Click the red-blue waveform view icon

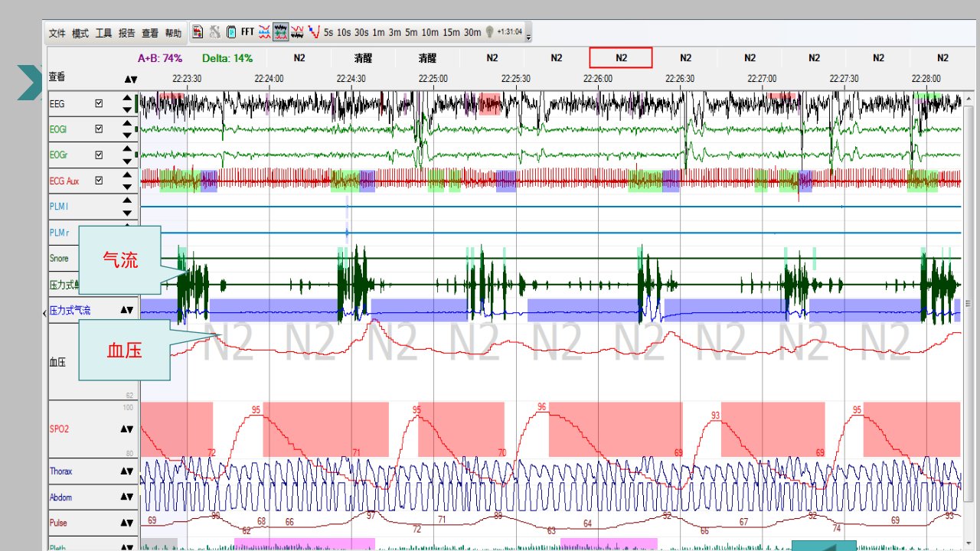tap(264, 32)
